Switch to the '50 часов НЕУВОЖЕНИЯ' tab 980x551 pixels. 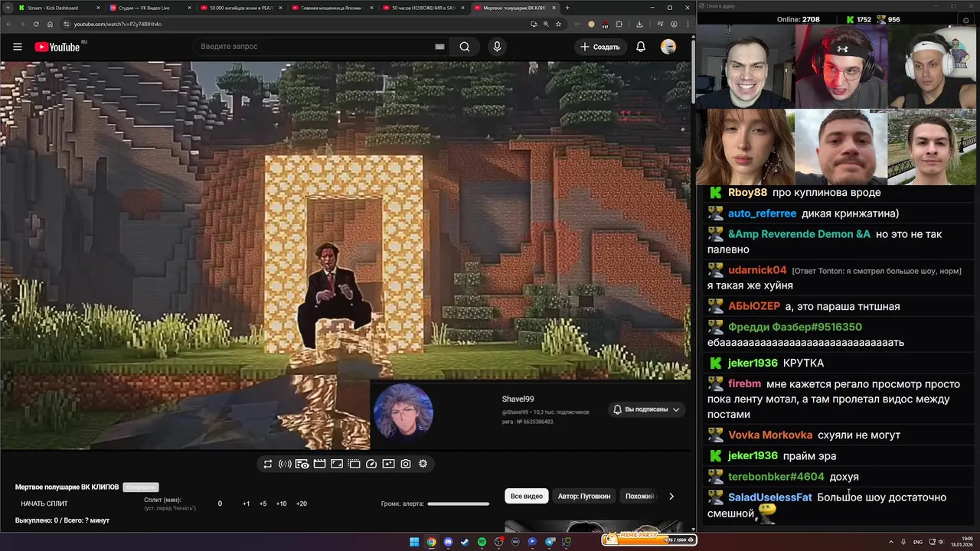tap(423, 8)
